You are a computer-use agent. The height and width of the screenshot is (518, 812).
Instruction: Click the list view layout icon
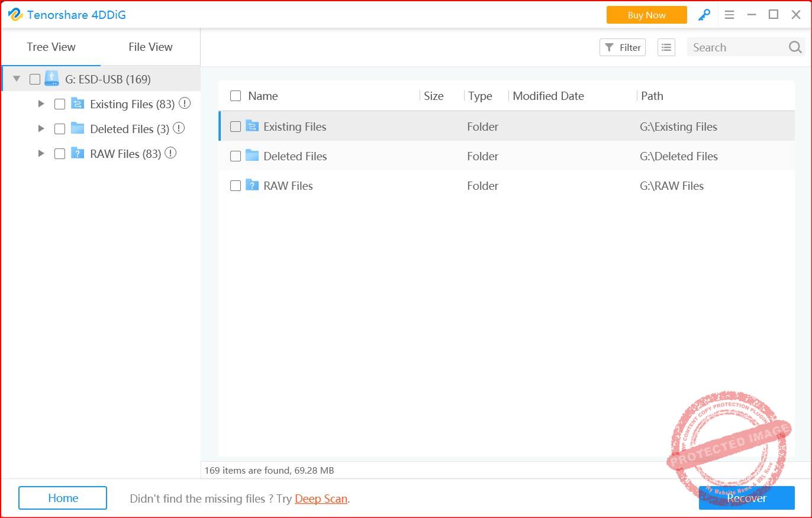pos(666,47)
